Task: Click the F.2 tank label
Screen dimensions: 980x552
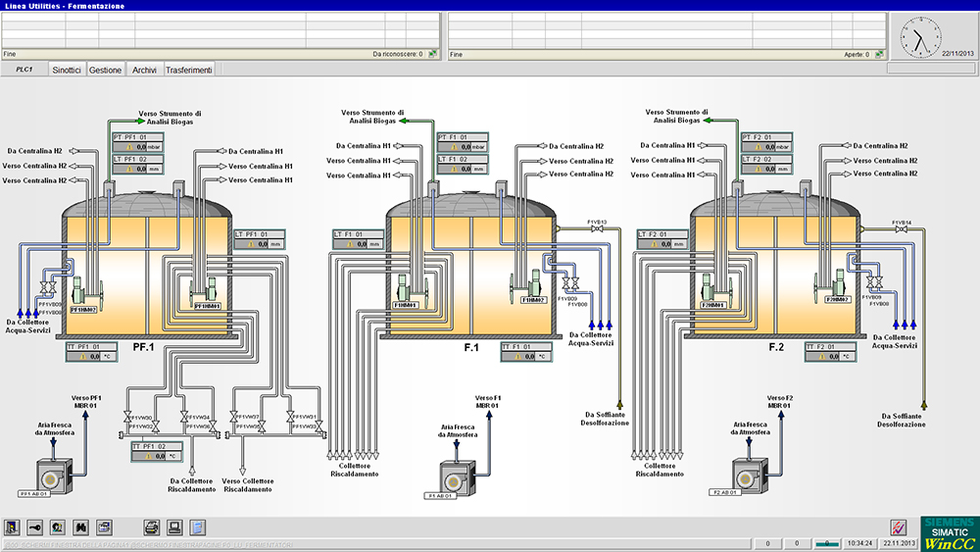Action: pos(776,347)
